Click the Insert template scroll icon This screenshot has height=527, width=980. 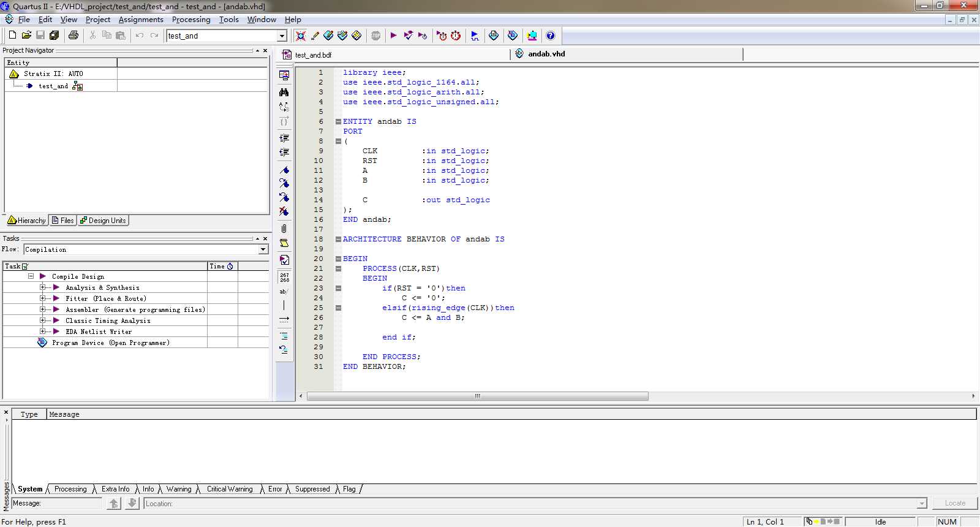point(284,243)
